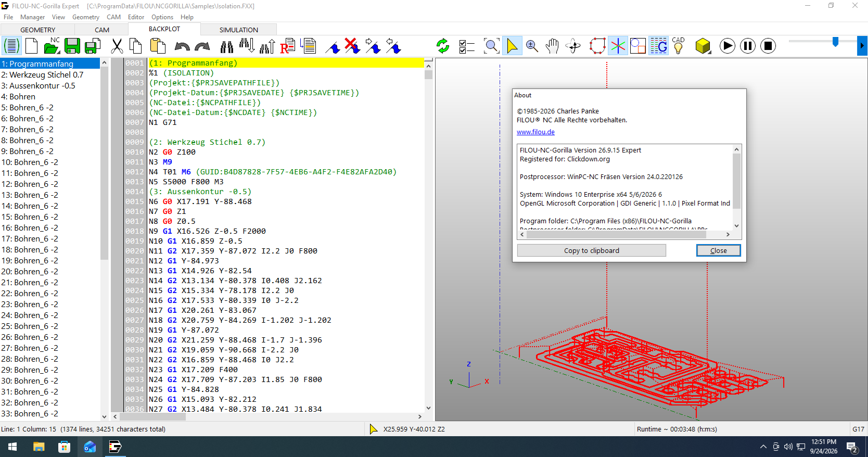Switch to the GEOMETRY tab
Screen dimensions: 868x457
point(38,30)
